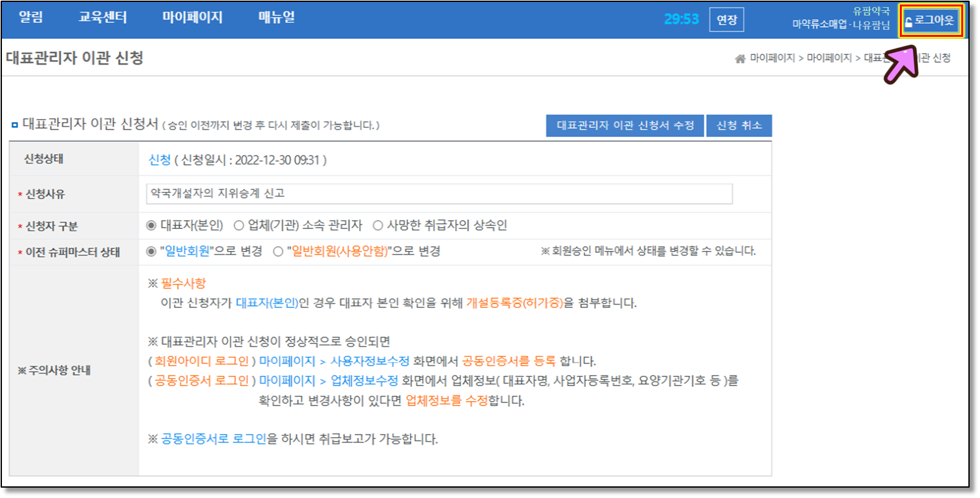Choose the "일반회원(사용안함)"으로 변경 radio option
Viewport: 980px width, 498px height.
click(278, 252)
